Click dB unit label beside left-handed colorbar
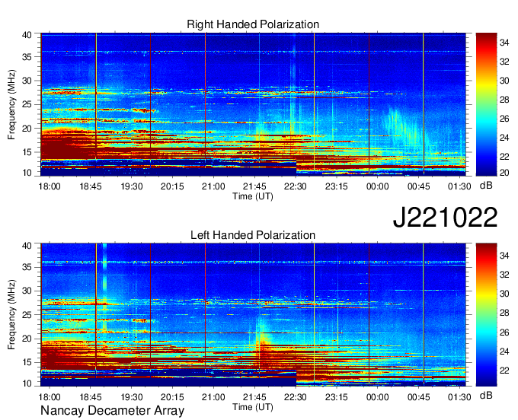 tap(486, 395)
